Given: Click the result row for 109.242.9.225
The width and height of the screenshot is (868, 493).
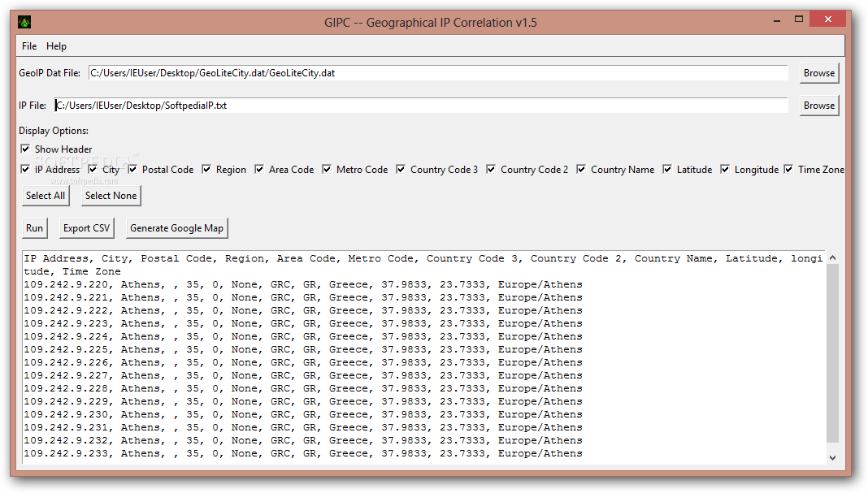Looking at the screenshot, I should pyautogui.click(x=303, y=350).
